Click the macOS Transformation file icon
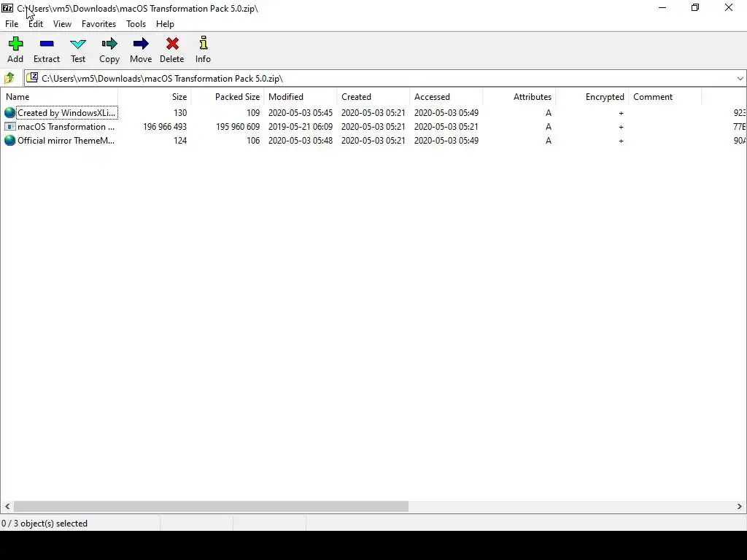This screenshot has width=747, height=560. (x=9, y=127)
